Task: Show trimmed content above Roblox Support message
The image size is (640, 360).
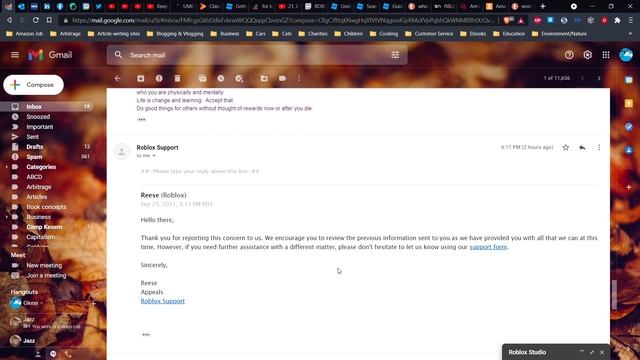Action: (142, 120)
